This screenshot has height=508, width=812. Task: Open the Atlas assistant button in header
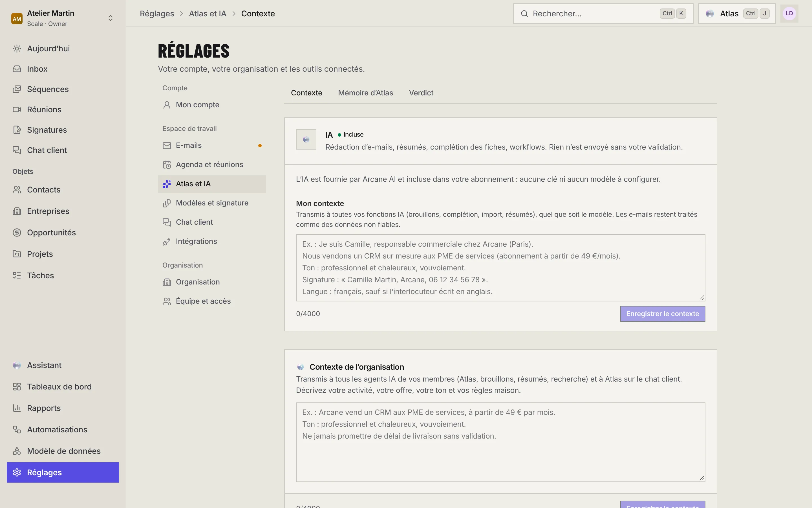(x=737, y=14)
